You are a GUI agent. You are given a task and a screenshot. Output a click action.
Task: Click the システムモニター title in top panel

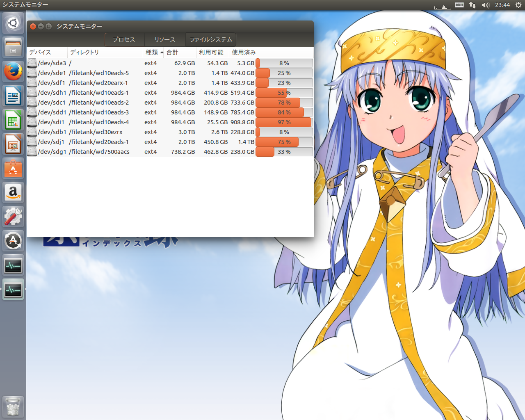(25, 5)
